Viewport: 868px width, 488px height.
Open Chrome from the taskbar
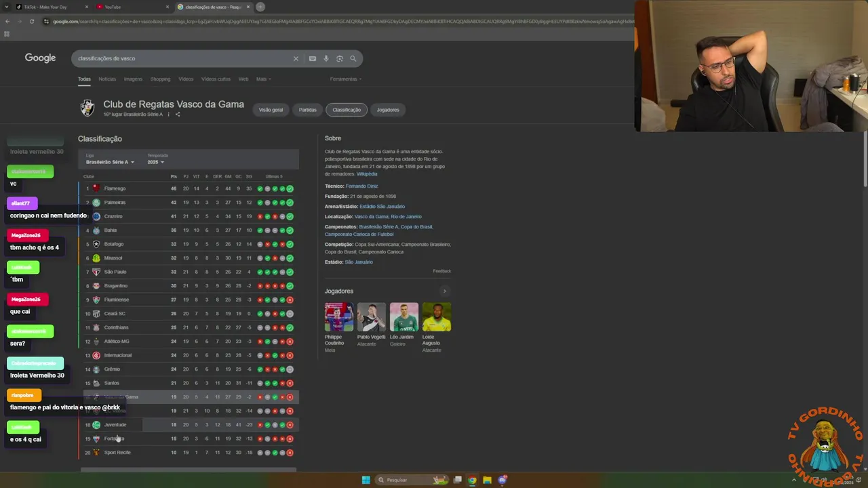coord(472,480)
